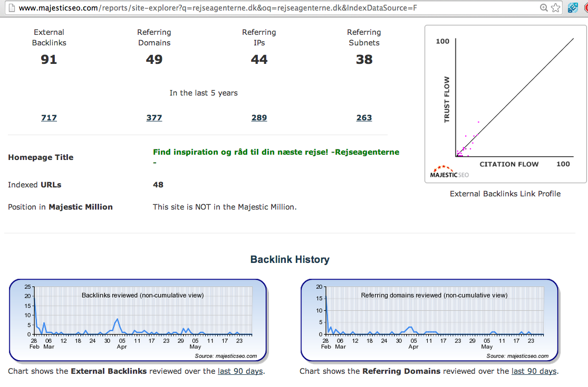The height and width of the screenshot is (387, 588).
Task: Click the Majestic SEO logo in the chart
Action: click(x=449, y=172)
